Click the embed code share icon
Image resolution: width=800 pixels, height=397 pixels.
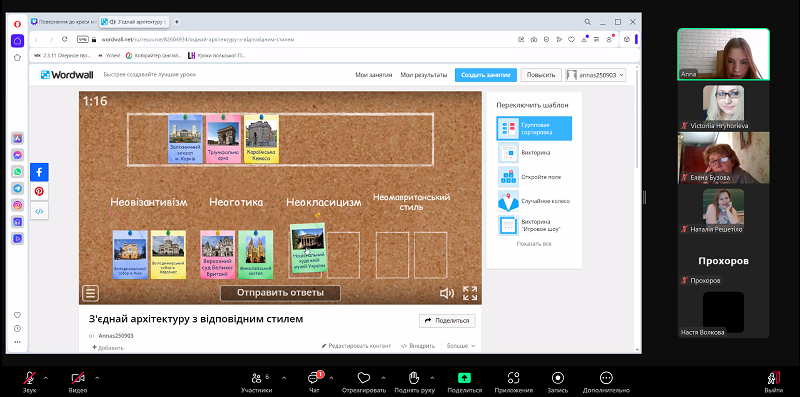click(39, 211)
